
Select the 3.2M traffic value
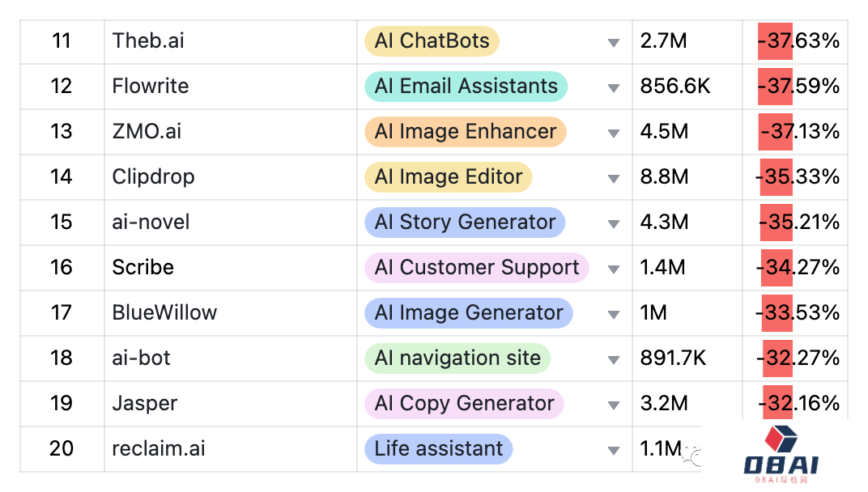point(664,404)
